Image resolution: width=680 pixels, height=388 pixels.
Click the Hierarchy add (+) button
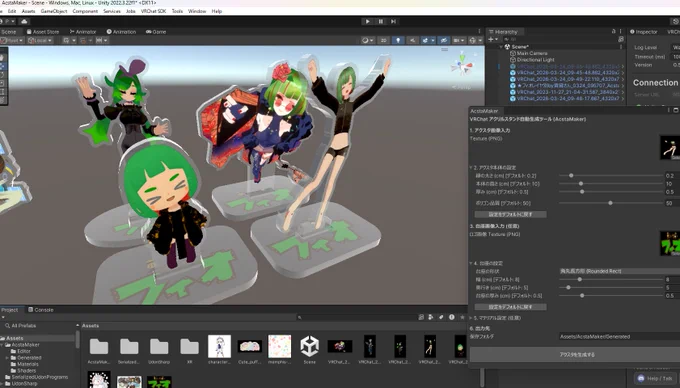point(492,39)
